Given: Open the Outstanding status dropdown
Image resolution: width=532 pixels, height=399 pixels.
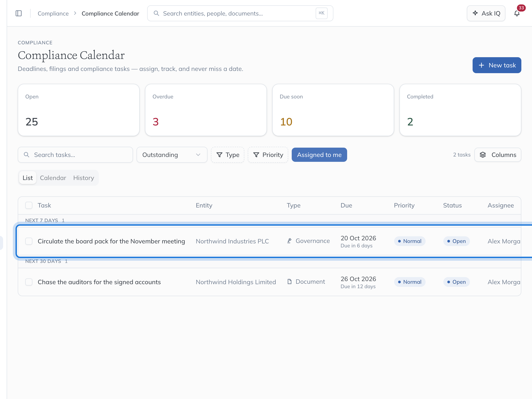Looking at the screenshot, I should tap(172, 155).
